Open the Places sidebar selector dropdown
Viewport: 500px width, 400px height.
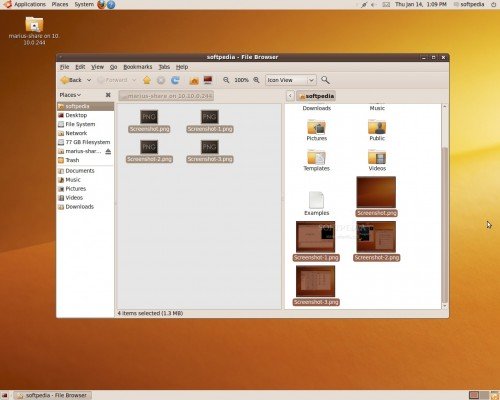point(70,95)
